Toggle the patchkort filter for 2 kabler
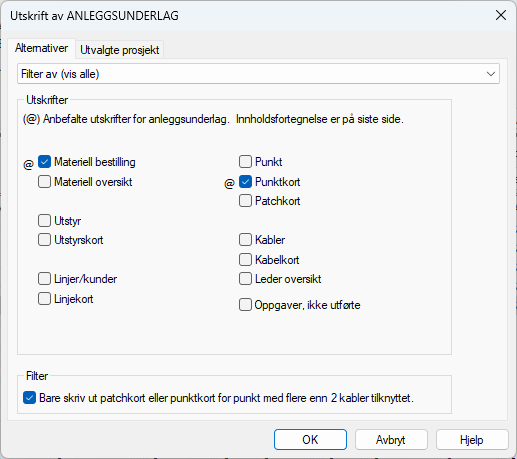 [x=29, y=398]
